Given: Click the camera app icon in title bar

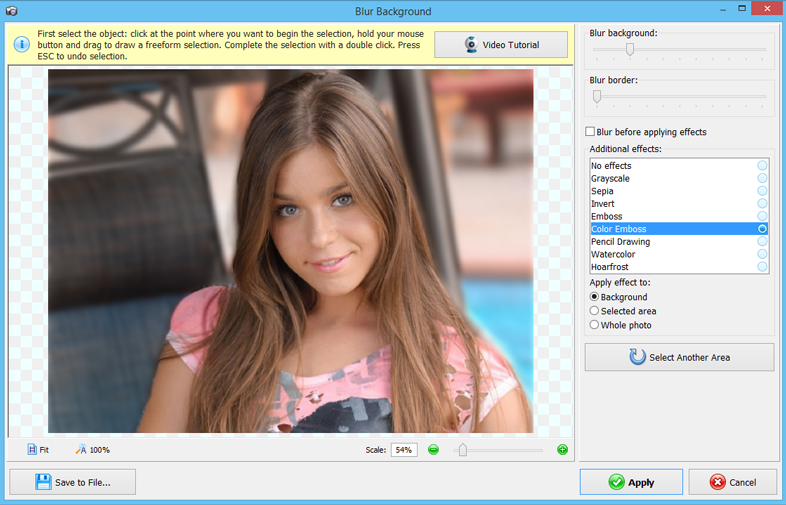Looking at the screenshot, I should coord(12,11).
